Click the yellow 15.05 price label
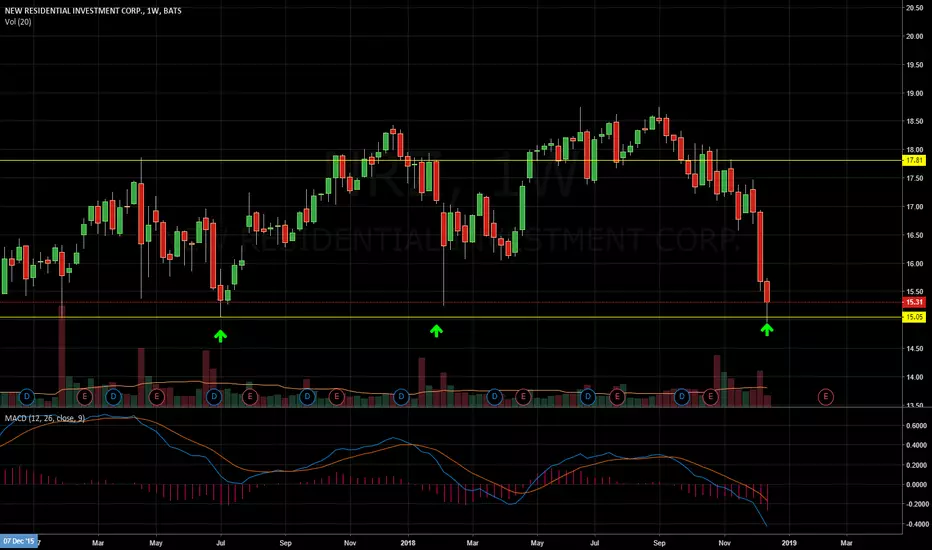The width and height of the screenshot is (932, 550). [914, 317]
